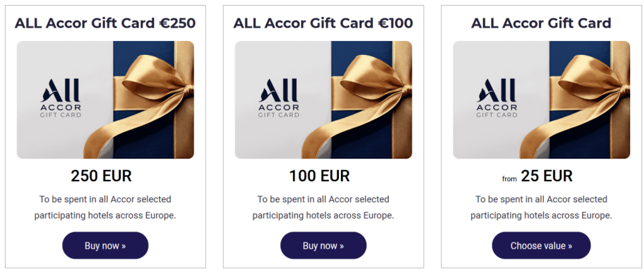Click the description text under from 25 EUR

(541, 207)
